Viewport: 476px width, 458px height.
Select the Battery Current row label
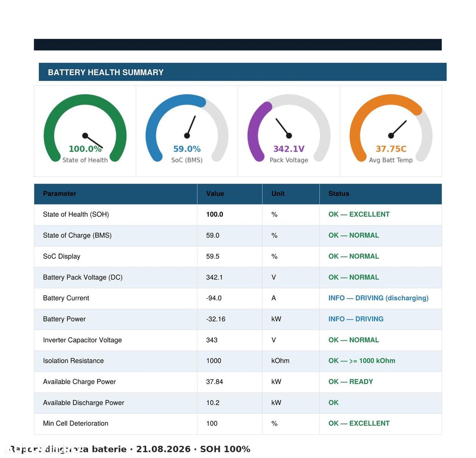[x=66, y=298]
